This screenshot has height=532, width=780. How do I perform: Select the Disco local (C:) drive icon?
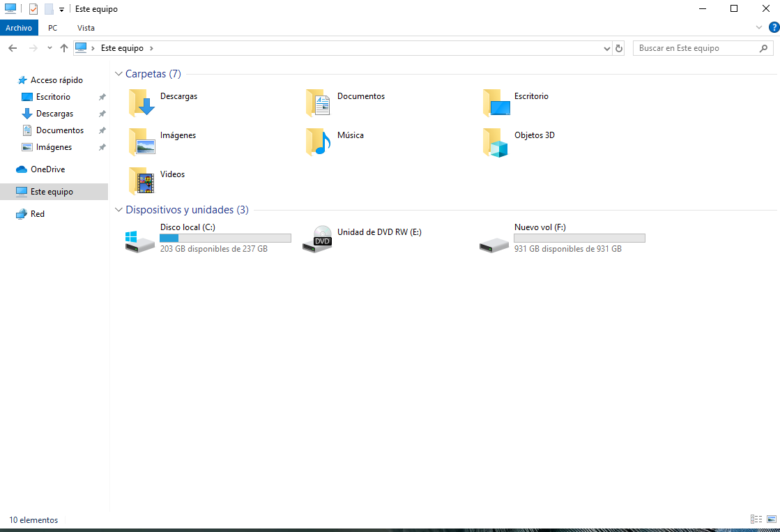[140, 240]
